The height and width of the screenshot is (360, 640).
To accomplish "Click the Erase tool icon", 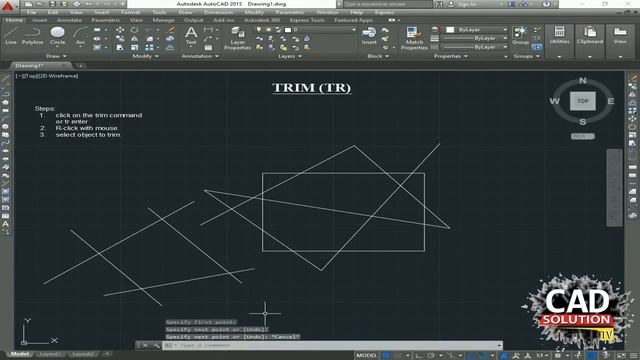I will click(x=170, y=30).
